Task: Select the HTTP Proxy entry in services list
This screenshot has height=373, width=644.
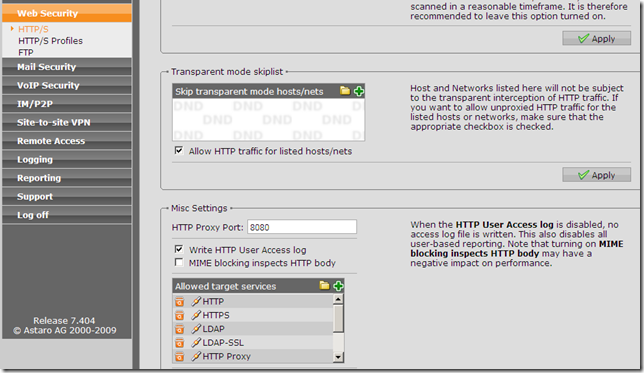Action: tap(253, 356)
